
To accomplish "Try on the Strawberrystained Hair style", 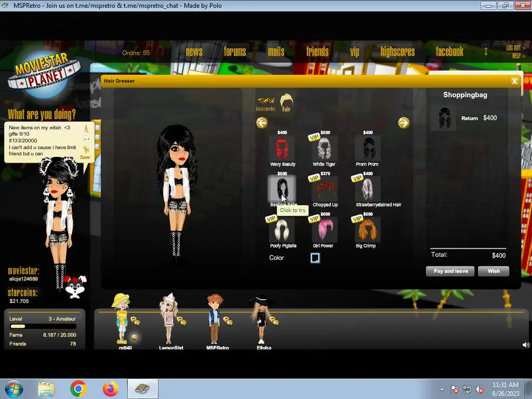I will (367, 189).
